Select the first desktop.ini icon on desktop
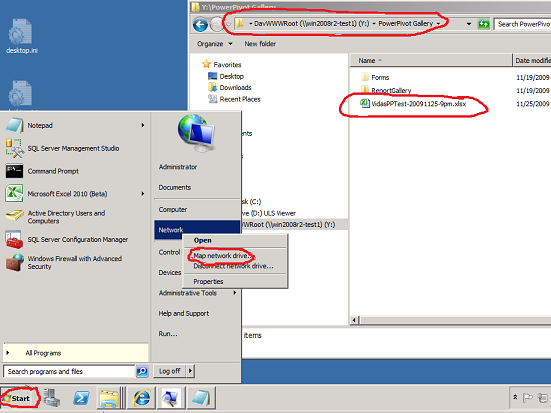551x413 pixels. click(x=21, y=37)
